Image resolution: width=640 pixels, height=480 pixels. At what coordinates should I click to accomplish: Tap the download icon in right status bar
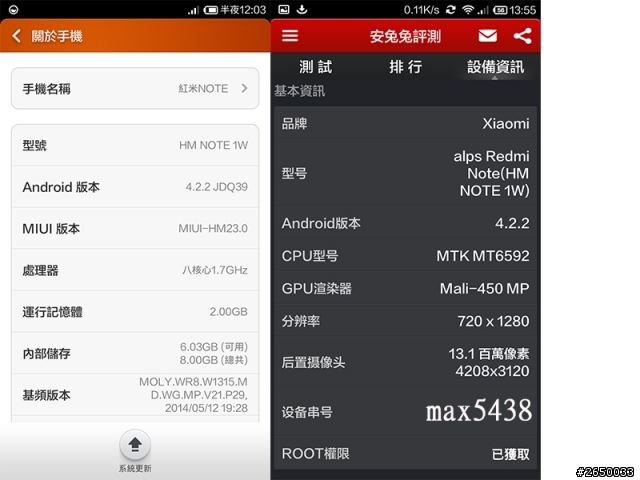(x=302, y=9)
